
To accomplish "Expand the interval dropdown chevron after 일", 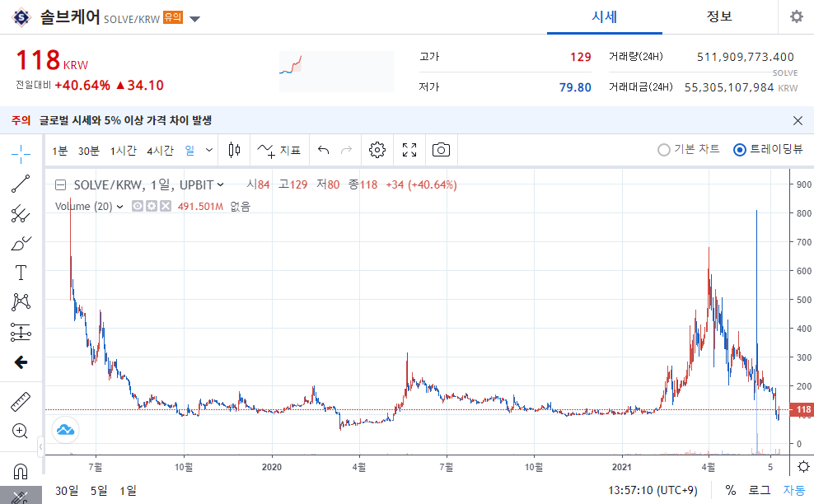I will tap(208, 150).
